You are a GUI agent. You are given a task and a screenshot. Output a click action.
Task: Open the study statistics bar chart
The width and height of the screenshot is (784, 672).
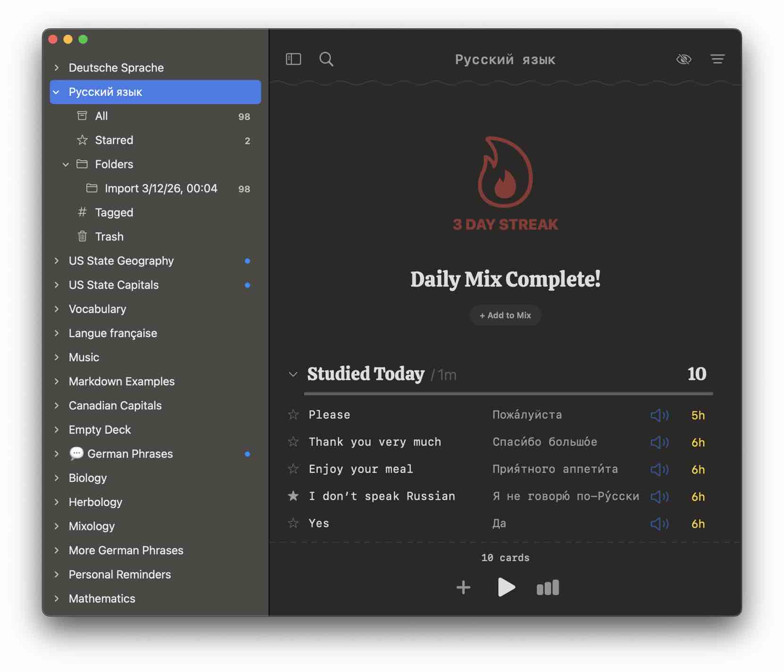pyautogui.click(x=547, y=588)
